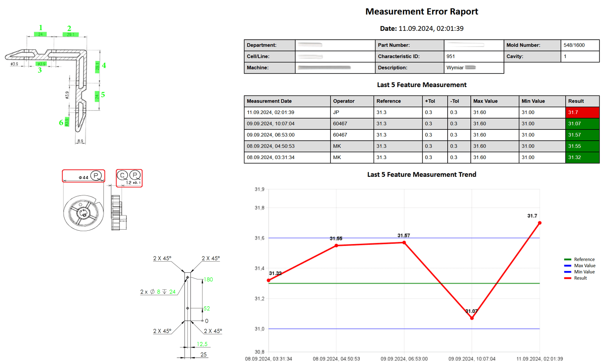
Task: Click the Mold Number value 548/1600
Action: coord(574,45)
